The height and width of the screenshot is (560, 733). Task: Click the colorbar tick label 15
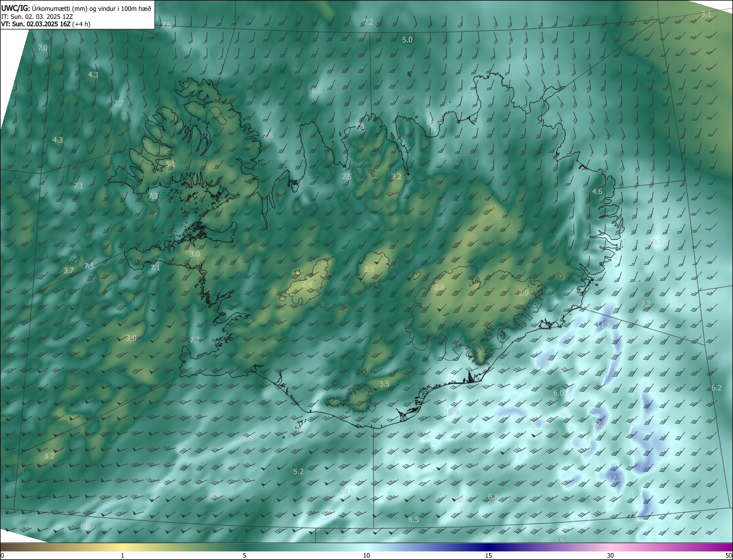(488, 556)
